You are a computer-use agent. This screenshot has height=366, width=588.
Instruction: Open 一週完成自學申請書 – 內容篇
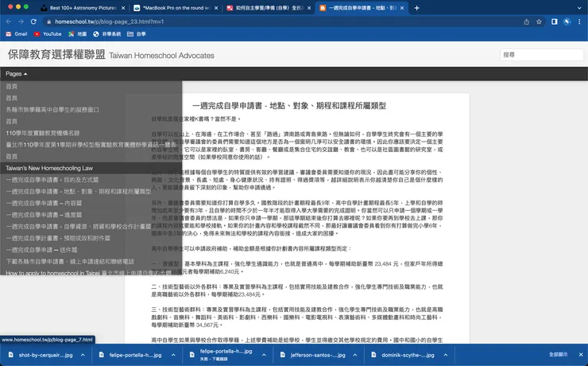click(44, 203)
